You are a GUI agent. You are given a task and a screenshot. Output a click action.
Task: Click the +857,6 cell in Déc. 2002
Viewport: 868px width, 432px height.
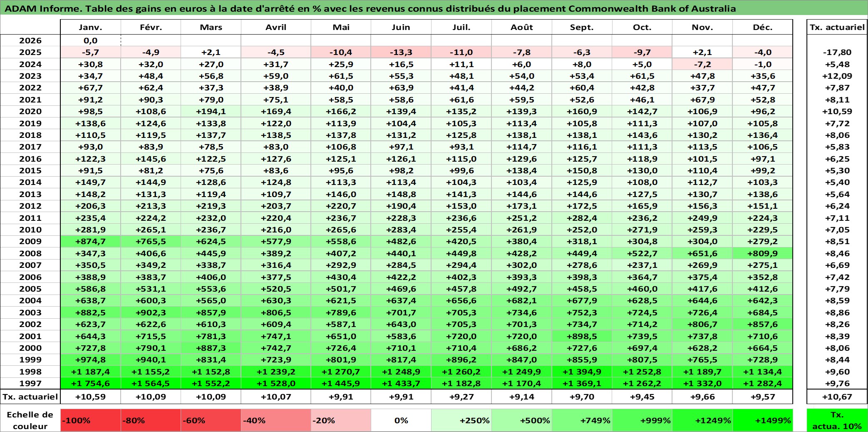click(763, 324)
